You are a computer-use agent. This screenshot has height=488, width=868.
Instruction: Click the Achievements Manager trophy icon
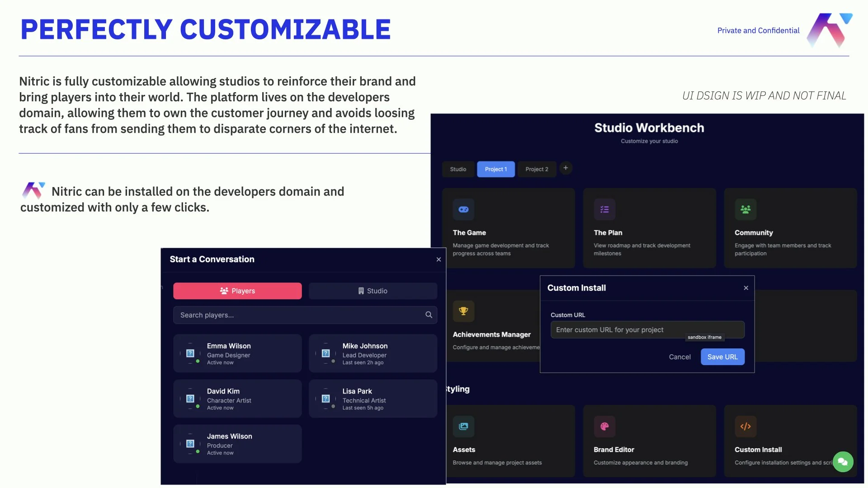tap(463, 311)
